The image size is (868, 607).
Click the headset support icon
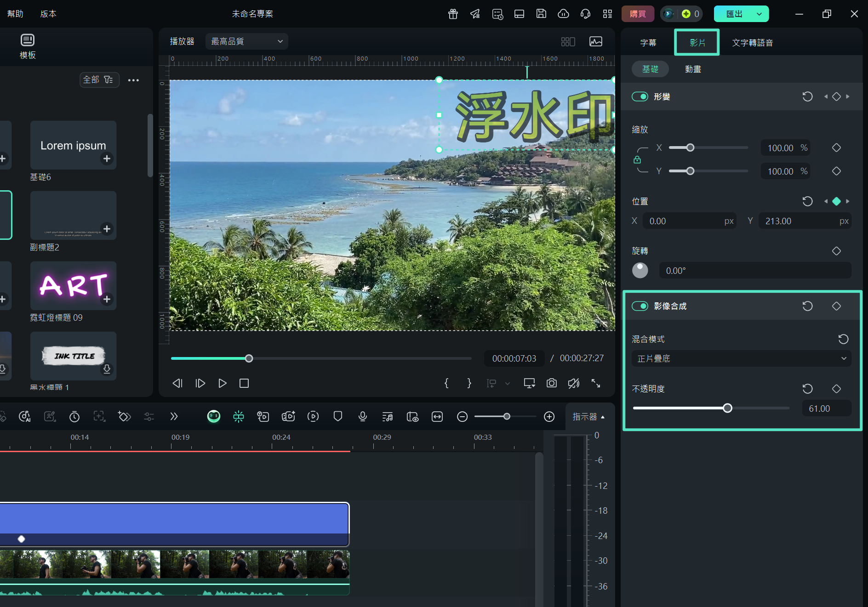coord(585,14)
